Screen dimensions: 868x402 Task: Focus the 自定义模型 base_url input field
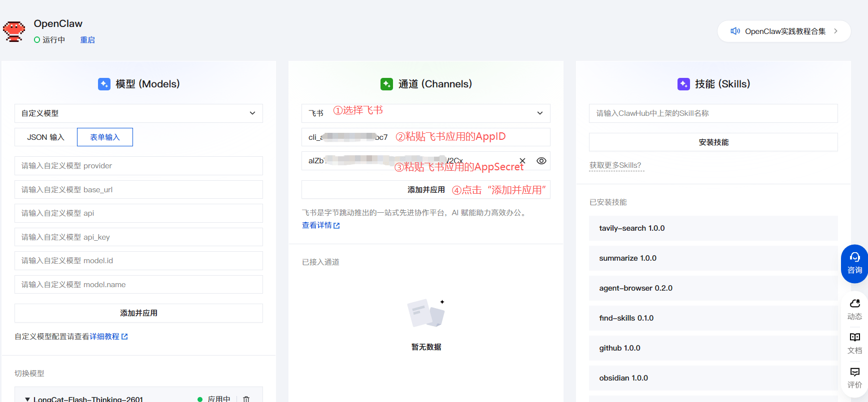(x=138, y=190)
